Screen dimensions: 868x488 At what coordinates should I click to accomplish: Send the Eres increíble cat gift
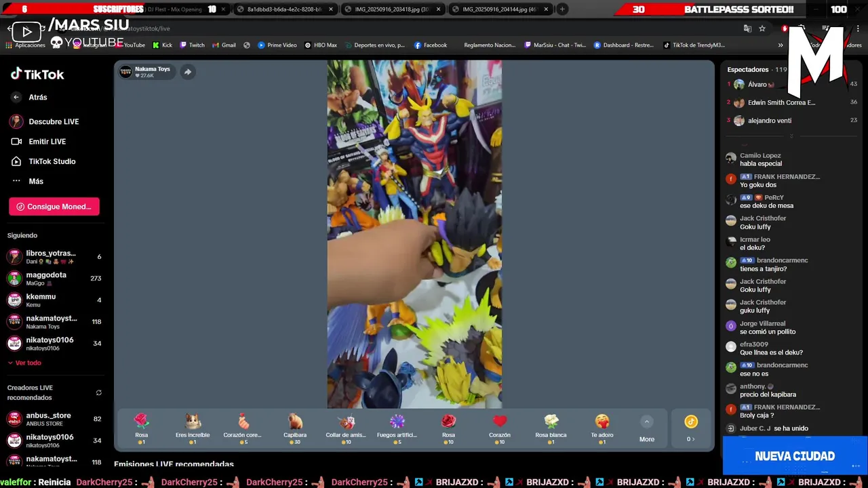pos(193,428)
